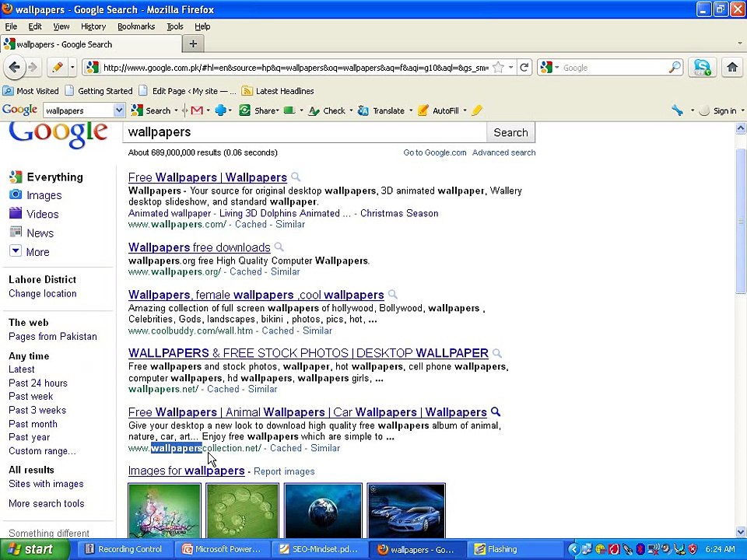Switch to SEO-Mindset.pdf taskbar item
747x560 pixels.
[x=319, y=549]
